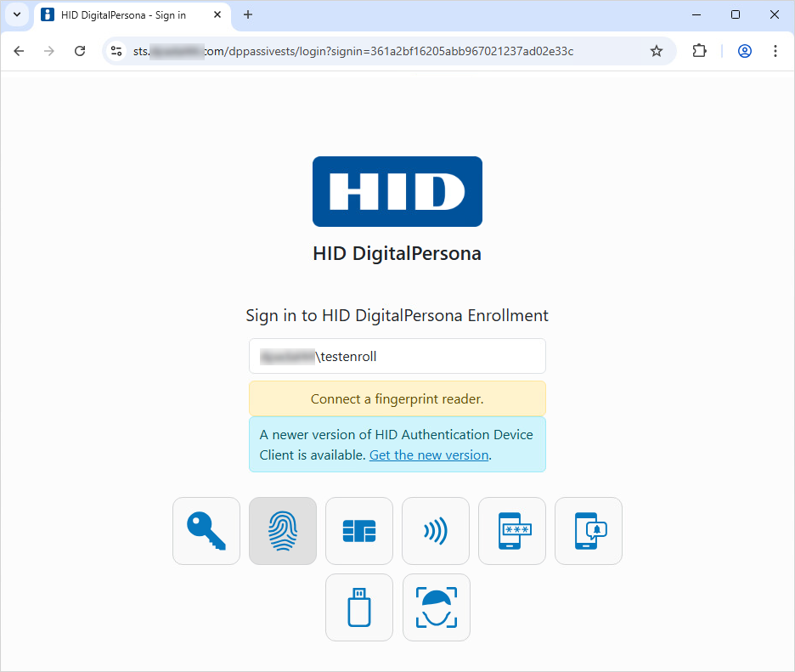Screen dimensions: 795x672
Task: Choose the push notification phone icon
Action: point(589,531)
